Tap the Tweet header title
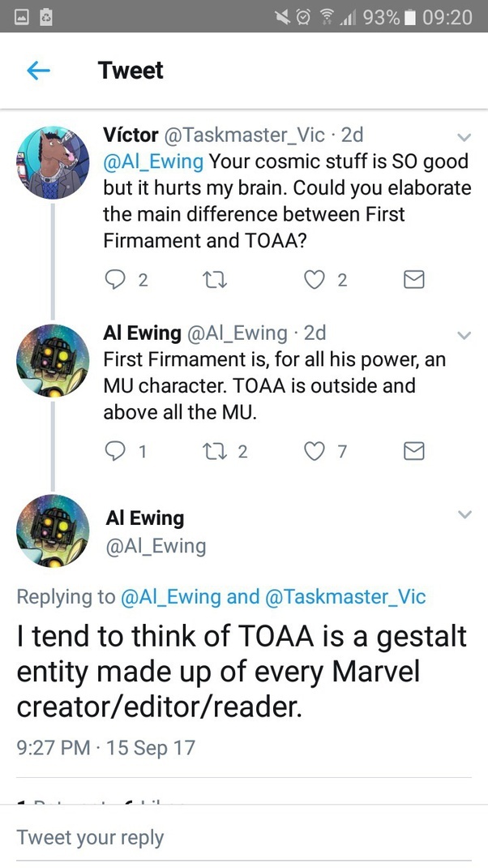This screenshot has width=488, height=868. (131, 71)
